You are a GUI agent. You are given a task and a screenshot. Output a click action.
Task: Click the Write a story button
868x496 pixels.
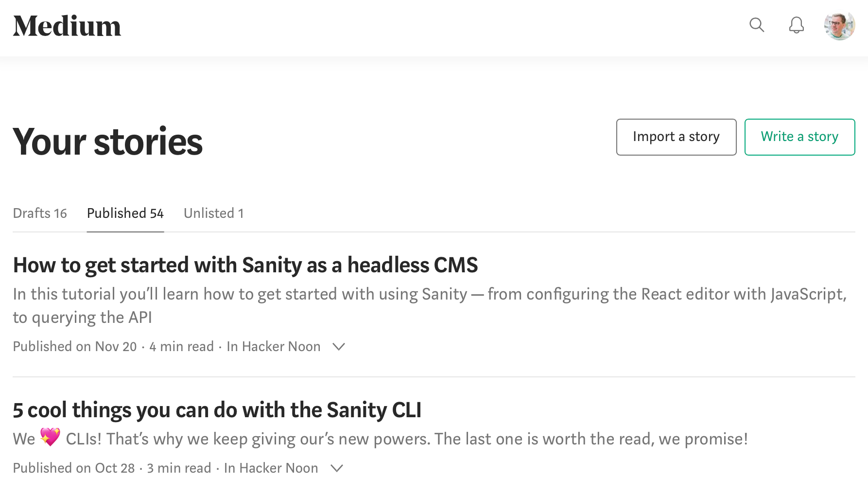pos(799,137)
